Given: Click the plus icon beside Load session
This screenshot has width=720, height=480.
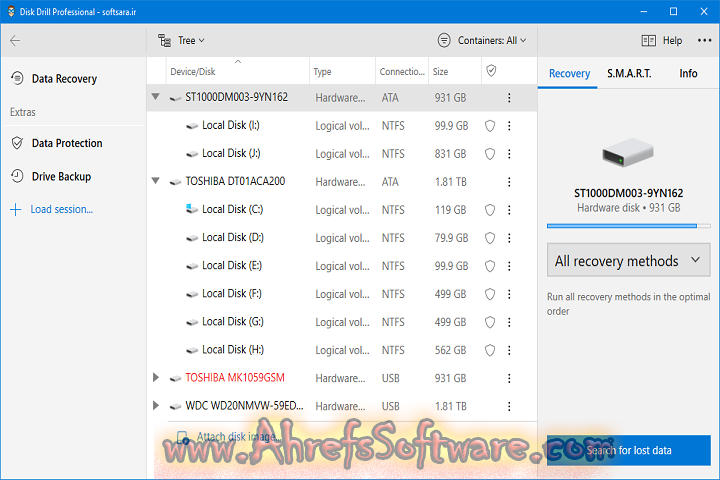Looking at the screenshot, I should click(16, 209).
